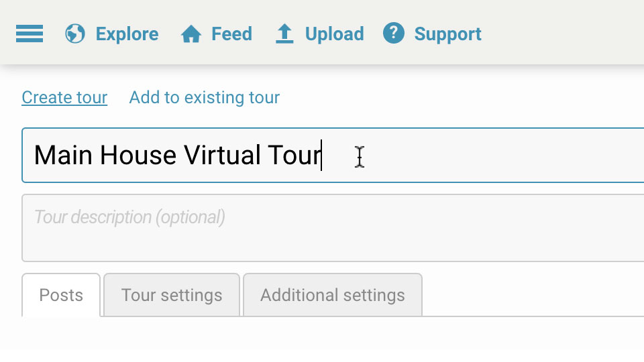Choose Add to existing tour link
The width and height of the screenshot is (644, 362).
click(x=204, y=98)
